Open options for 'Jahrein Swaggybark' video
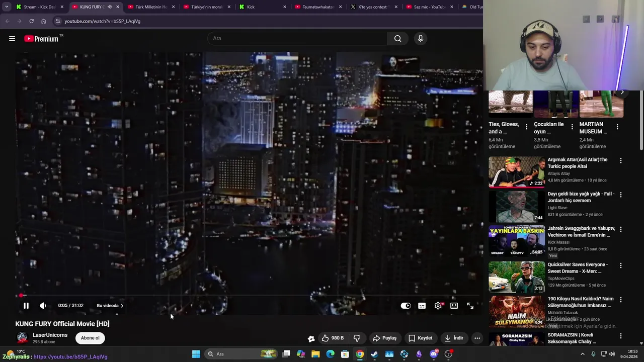644x362 pixels. [x=621, y=229]
